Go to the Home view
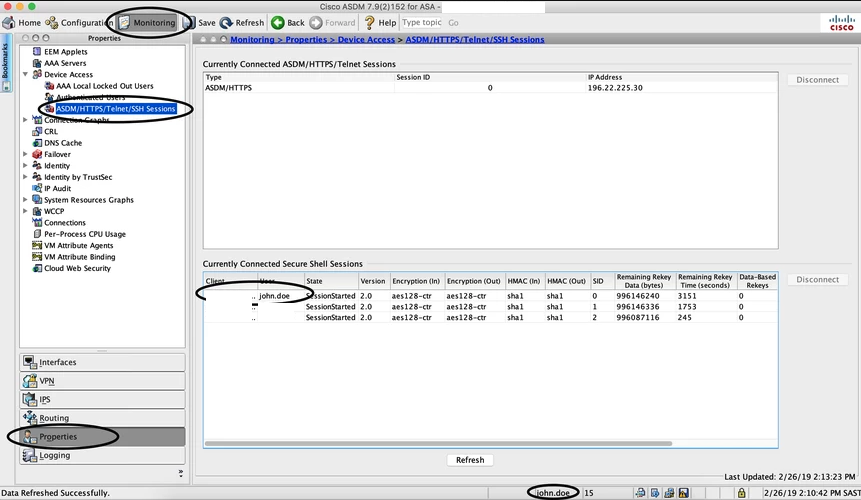Image resolution: width=861 pixels, height=500 pixels. click(x=22, y=23)
